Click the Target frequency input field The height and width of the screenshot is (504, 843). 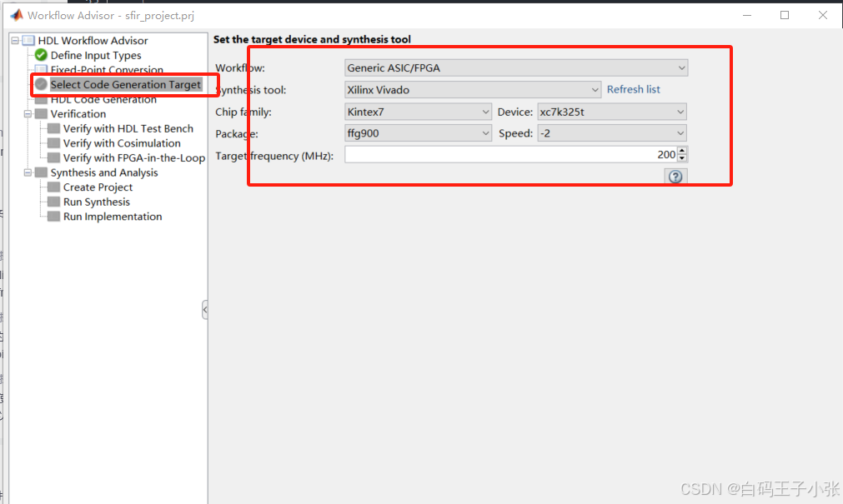(511, 155)
